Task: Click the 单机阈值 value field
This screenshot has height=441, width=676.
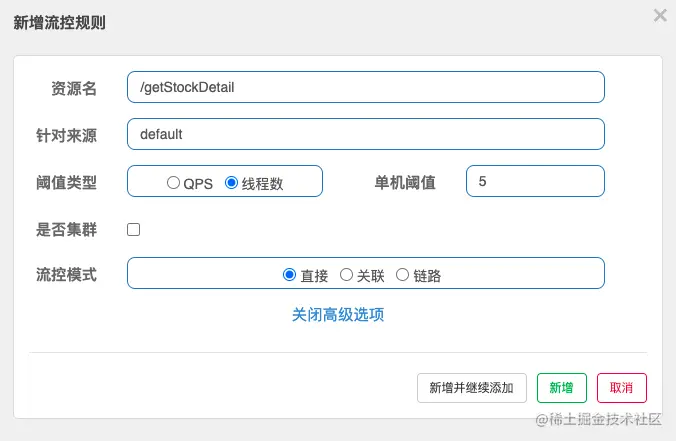Action: pos(535,181)
